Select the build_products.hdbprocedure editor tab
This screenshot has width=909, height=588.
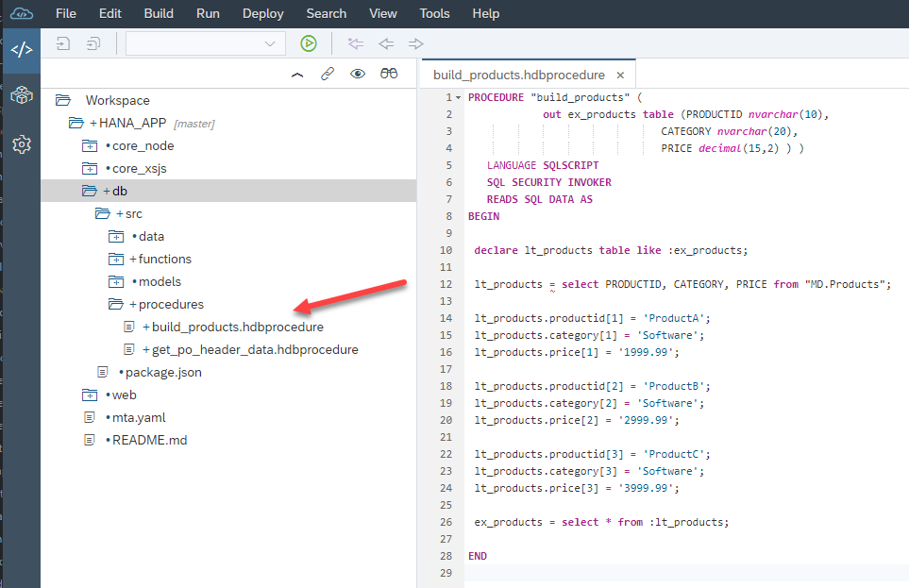click(519, 76)
